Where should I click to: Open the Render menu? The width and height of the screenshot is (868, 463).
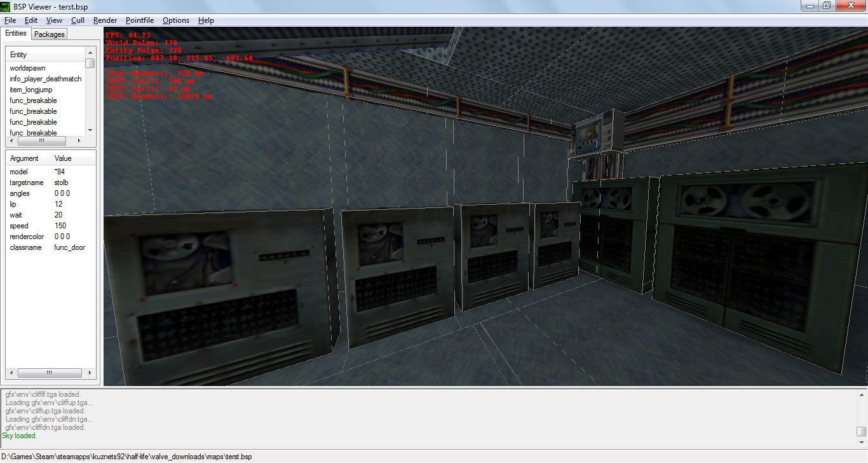coord(105,20)
